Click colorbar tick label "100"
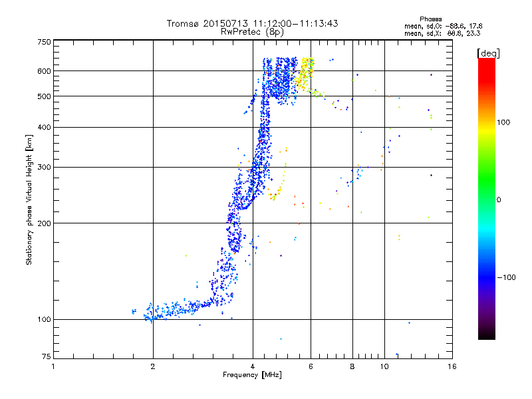Viewport: 532px width, 399px height. (503, 122)
